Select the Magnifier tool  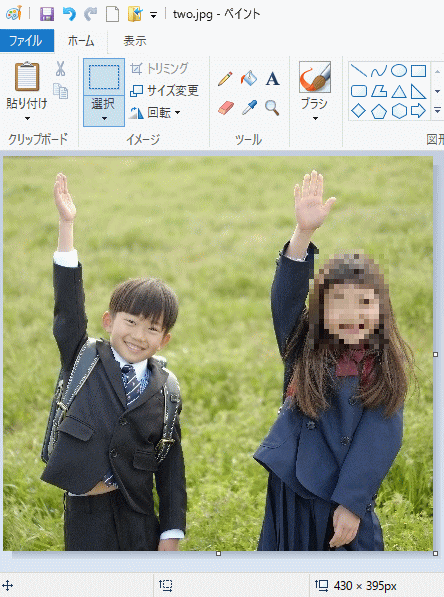(x=272, y=108)
